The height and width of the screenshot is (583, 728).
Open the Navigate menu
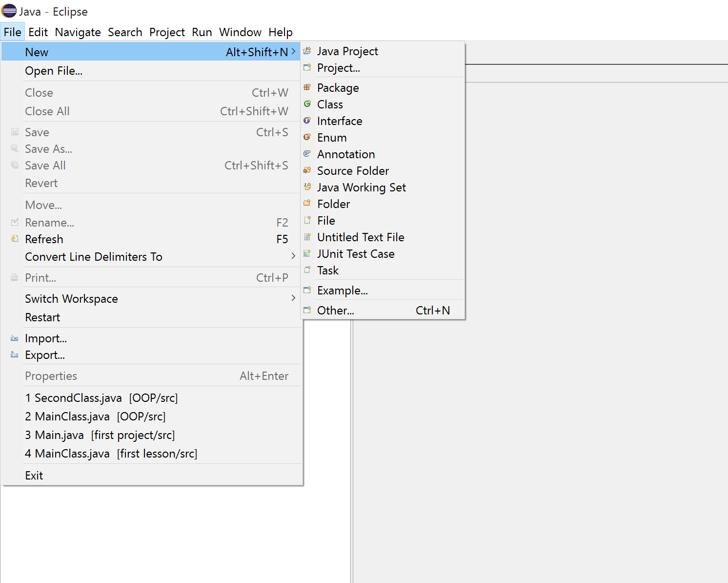tap(78, 32)
